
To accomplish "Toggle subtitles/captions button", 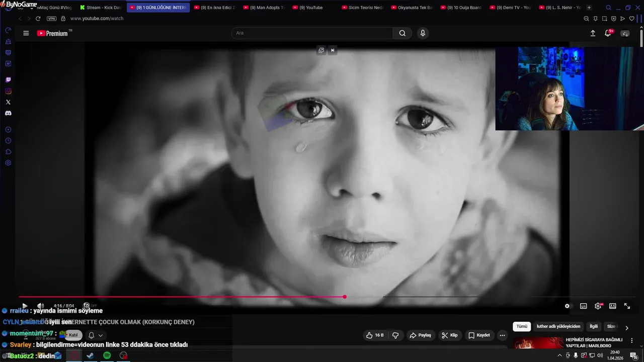I will (x=583, y=306).
